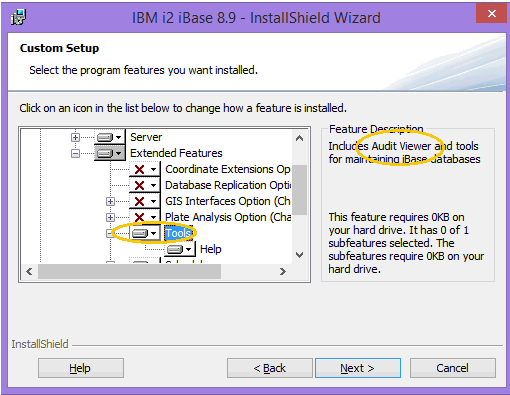Select the Server tree item
Image resolution: width=510 pixels, height=395 pixels.
tap(146, 137)
